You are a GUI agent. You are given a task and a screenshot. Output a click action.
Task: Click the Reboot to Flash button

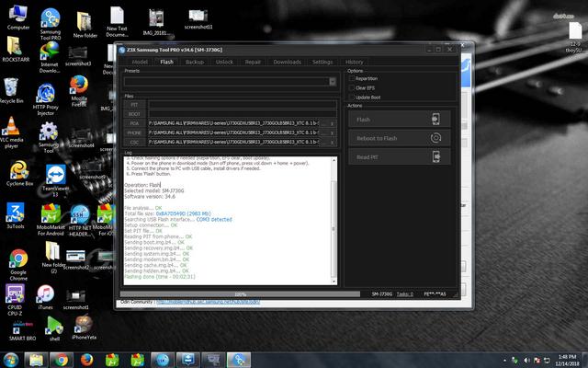400,138
